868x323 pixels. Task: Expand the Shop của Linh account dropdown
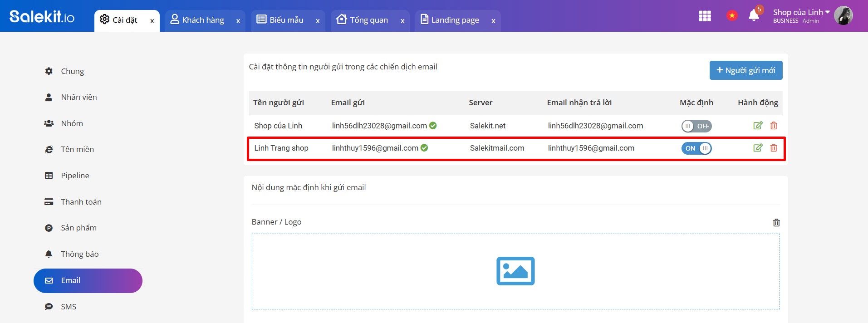pos(801,13)
